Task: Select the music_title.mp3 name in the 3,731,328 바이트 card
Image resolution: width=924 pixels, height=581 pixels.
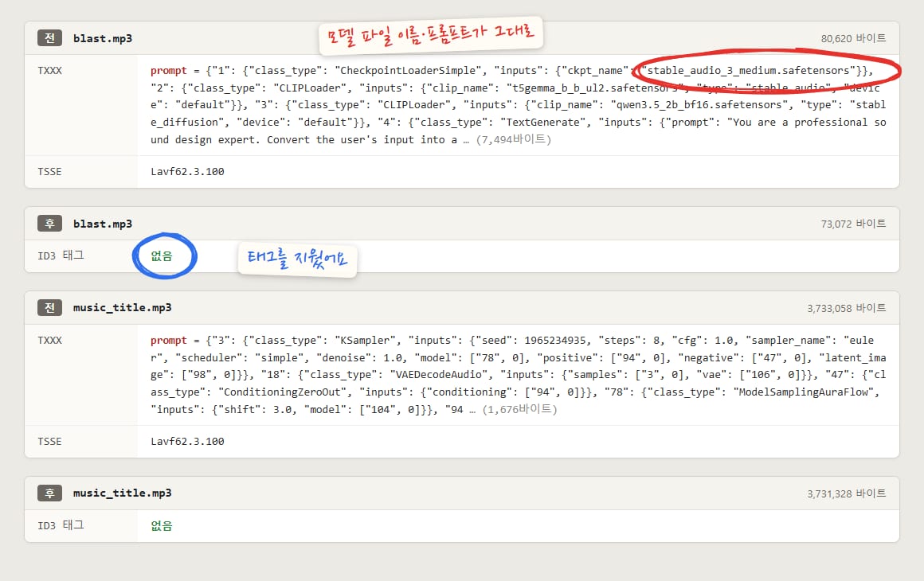Action: tap(123, 493)
